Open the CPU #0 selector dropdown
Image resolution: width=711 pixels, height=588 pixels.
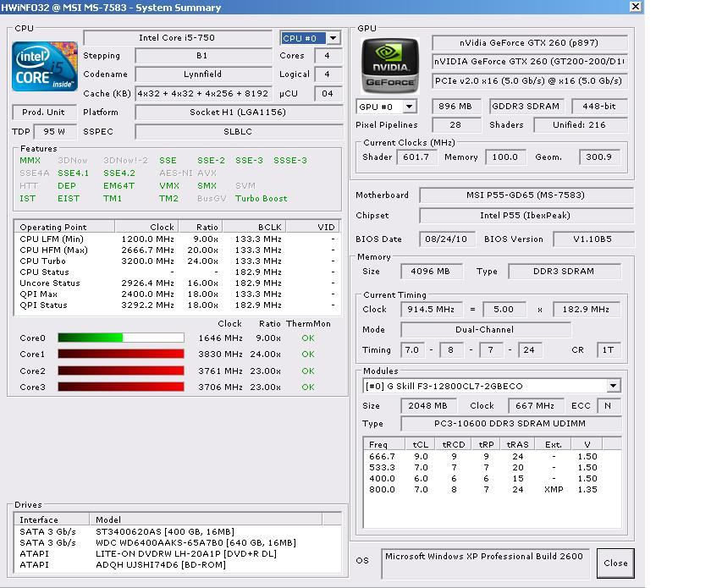pos(333,38)
